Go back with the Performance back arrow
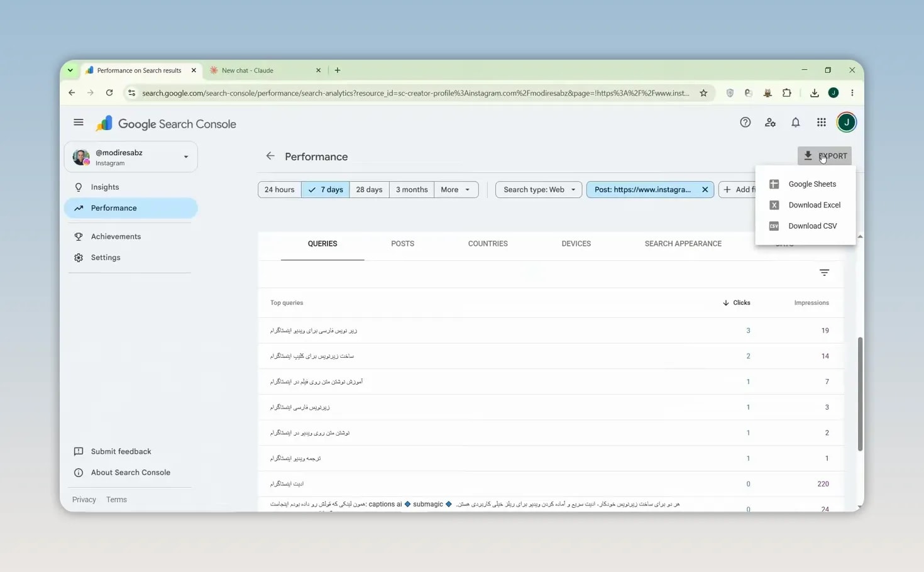 click(x=270, y=156)
